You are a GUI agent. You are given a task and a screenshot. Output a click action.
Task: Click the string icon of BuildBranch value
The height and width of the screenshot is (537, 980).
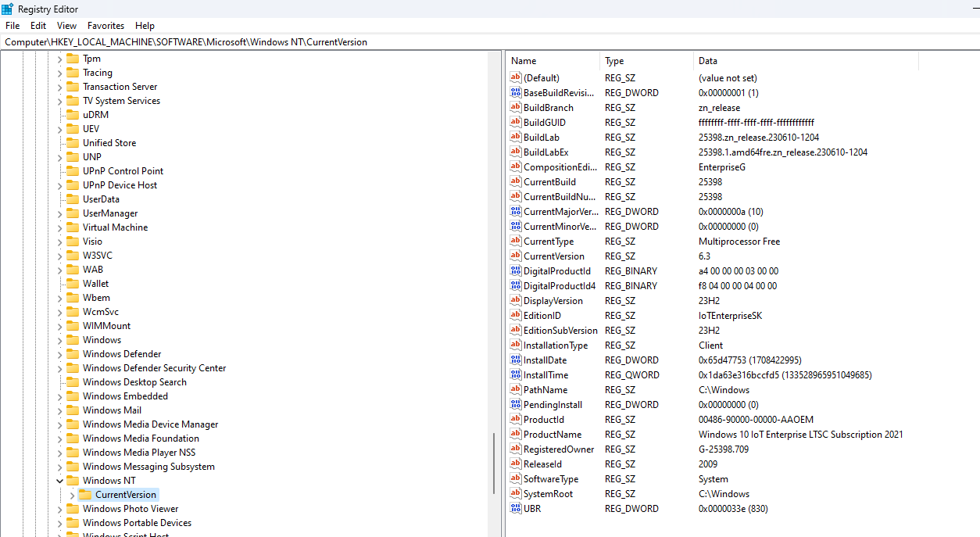(515, 107)
